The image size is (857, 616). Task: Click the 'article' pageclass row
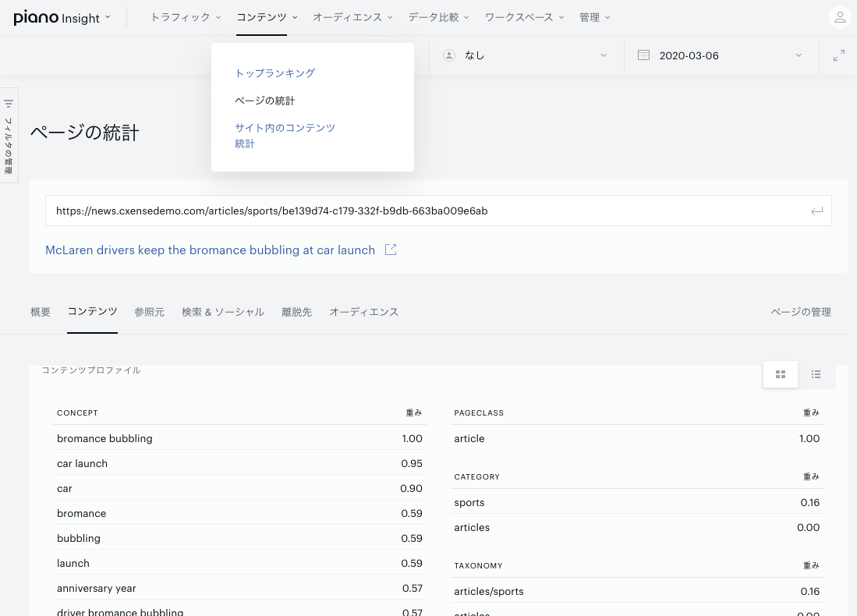[637, 438]
